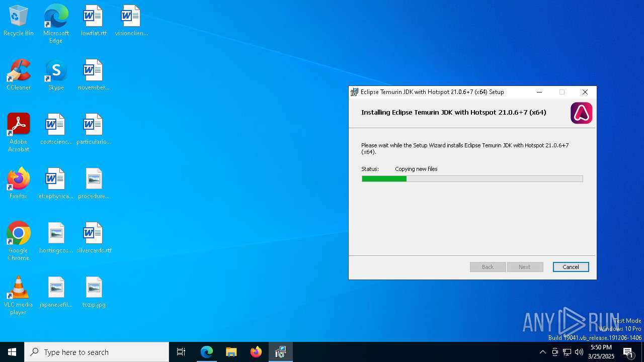Open the volume control tray icon
644x362 pixels.
pyautogui.click(x=579, y=352)
